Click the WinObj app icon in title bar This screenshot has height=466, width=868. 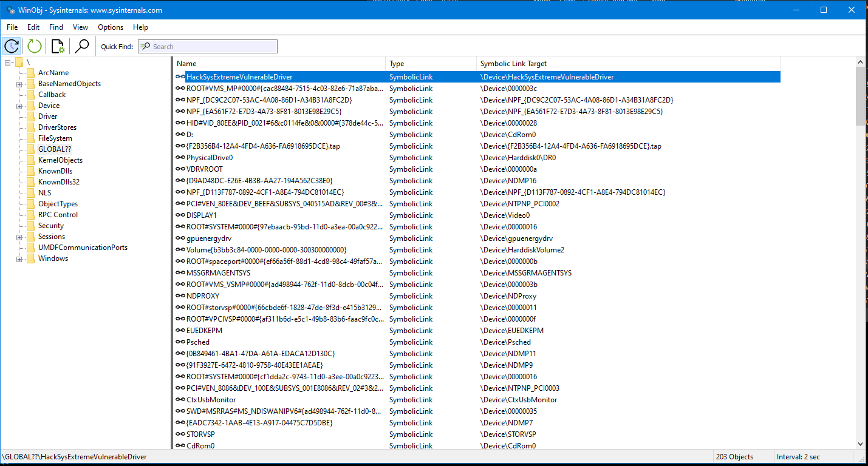coord(11,10)
